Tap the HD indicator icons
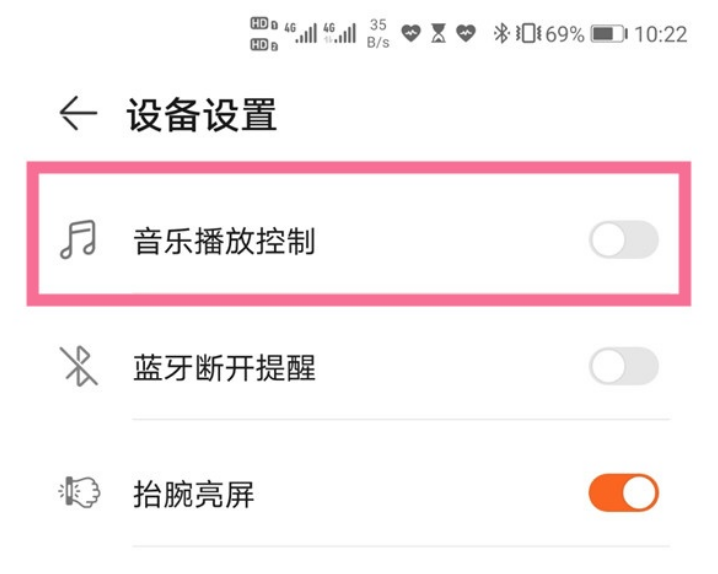The height and width of the screenshot is (574, 718). [x=264, y=34]
